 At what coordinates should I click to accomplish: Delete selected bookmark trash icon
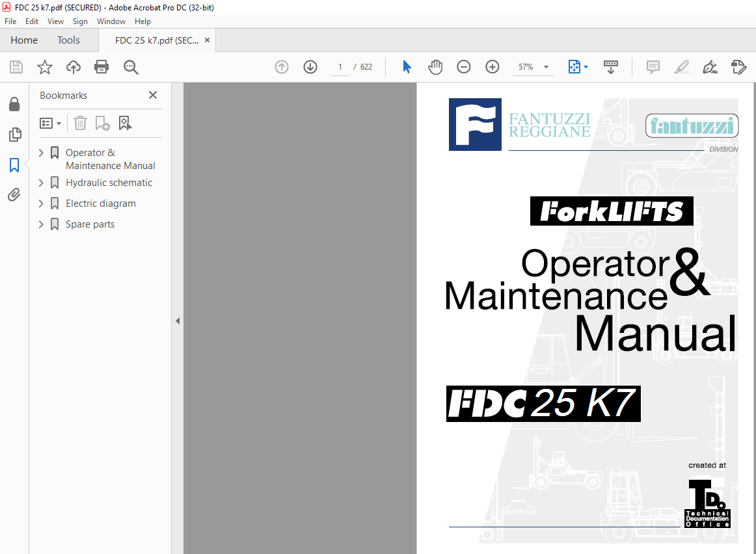click(80, 124)
